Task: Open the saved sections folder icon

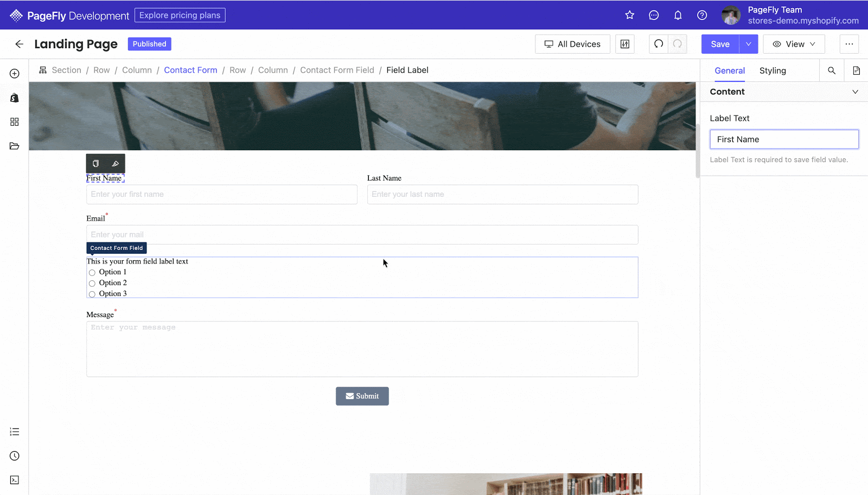Action: (x=15, y=146)
